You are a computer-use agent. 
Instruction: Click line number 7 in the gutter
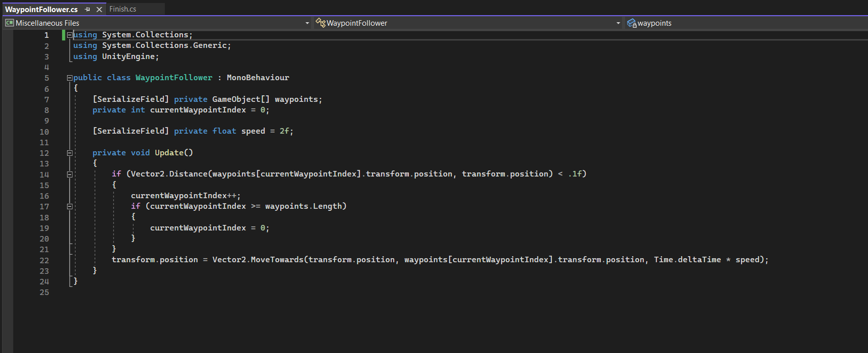tap(46, 100)
